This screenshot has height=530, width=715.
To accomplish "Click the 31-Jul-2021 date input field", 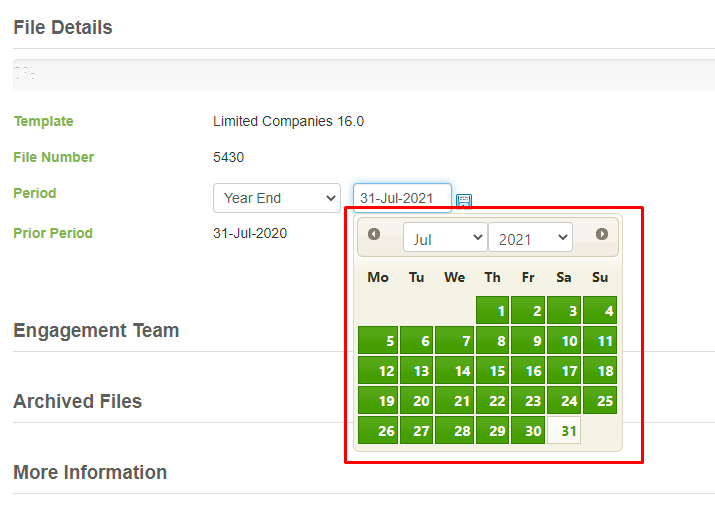I will 402,198.
